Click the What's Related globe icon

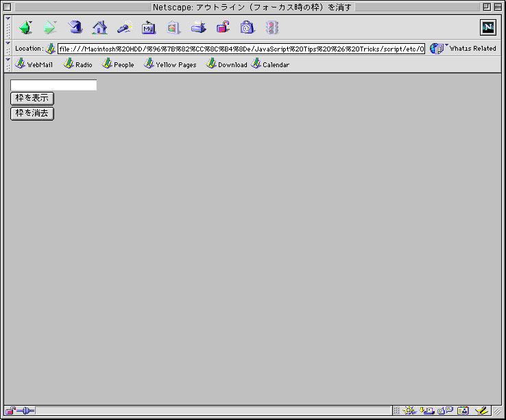tap(436, 49)
